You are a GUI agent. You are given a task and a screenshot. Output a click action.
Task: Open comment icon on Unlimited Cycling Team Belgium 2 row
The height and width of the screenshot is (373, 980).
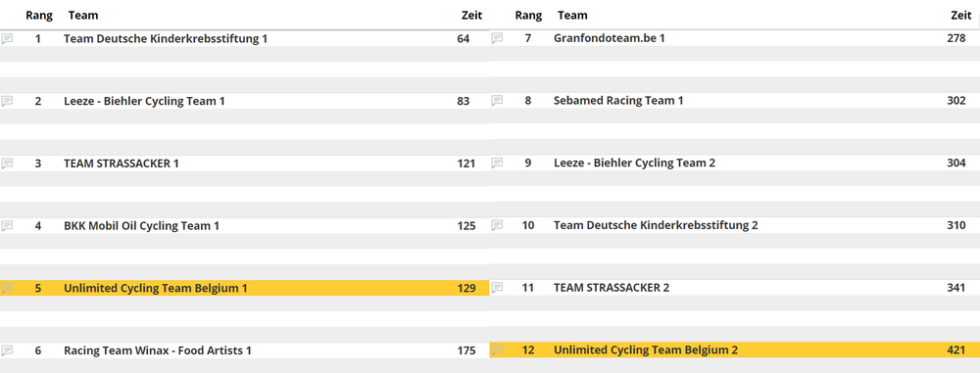(x=497, y=350)
